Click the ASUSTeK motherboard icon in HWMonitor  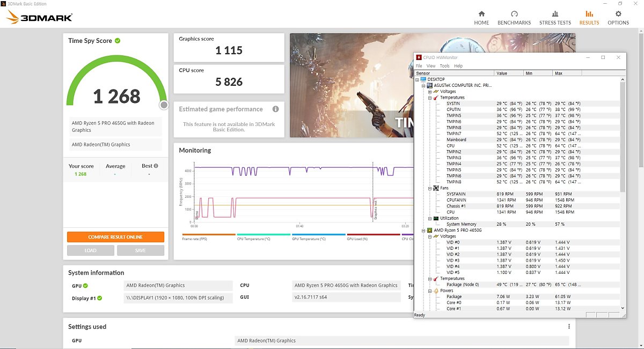click(x=429, y=85)
